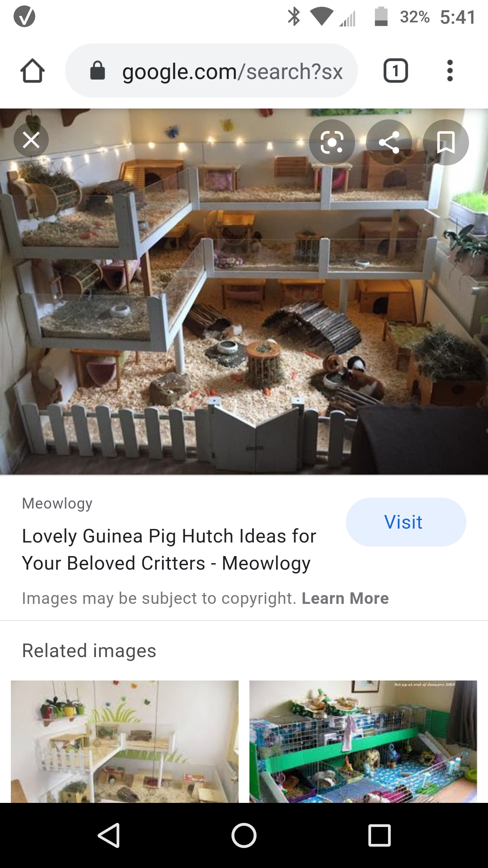Tap Android back navigation button
This screenshot has width=488, height=868.
108,835
